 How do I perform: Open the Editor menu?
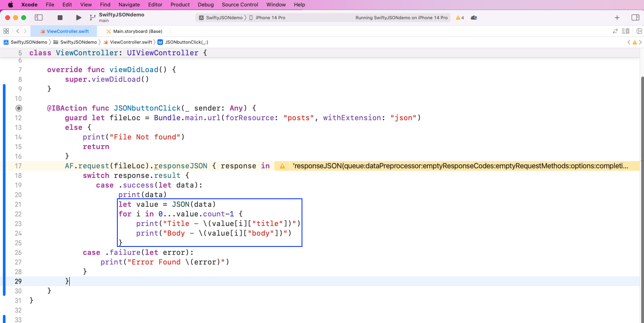click(155, 5)
